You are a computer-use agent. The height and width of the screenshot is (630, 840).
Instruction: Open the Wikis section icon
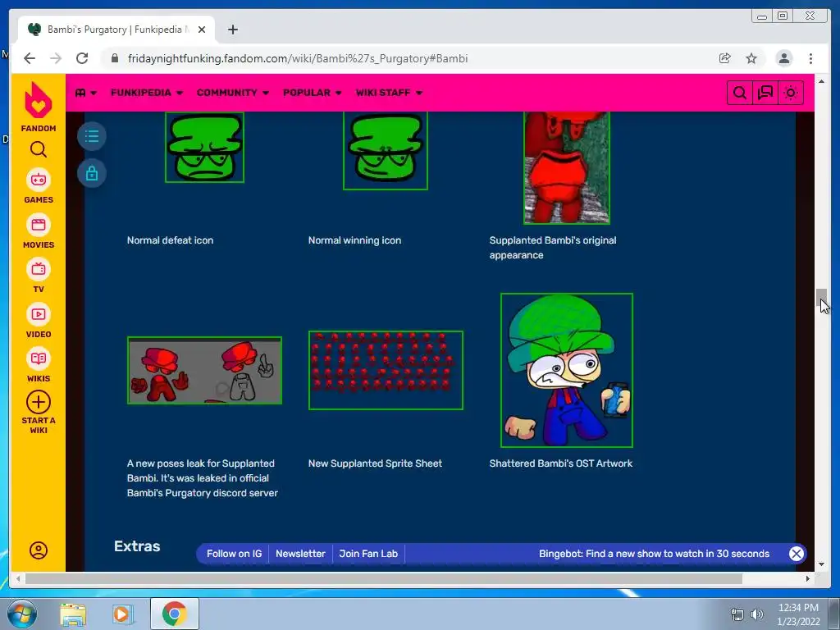(x=39, y=359)
